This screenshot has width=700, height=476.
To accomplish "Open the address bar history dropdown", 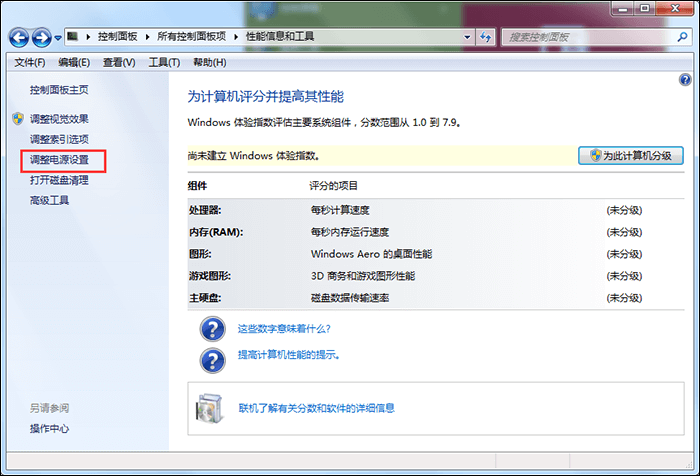I will tap(467, 37).
